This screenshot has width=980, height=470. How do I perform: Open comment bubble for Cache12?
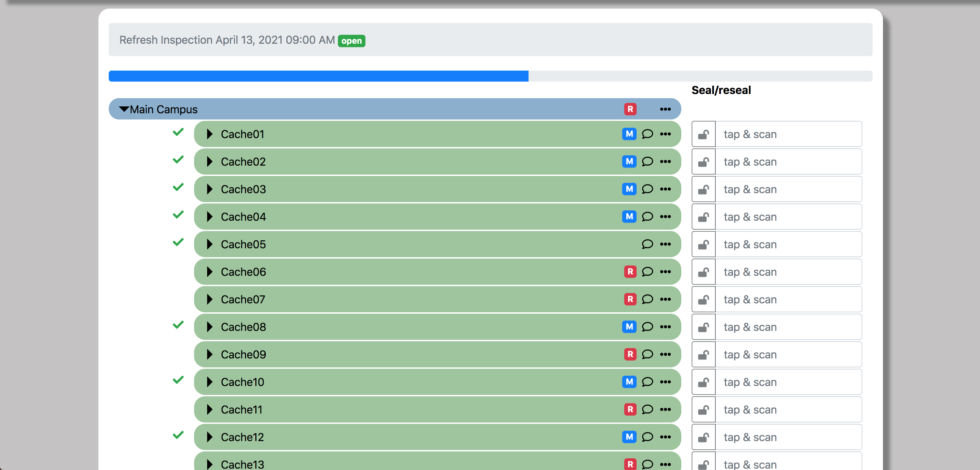click(647, 437)
